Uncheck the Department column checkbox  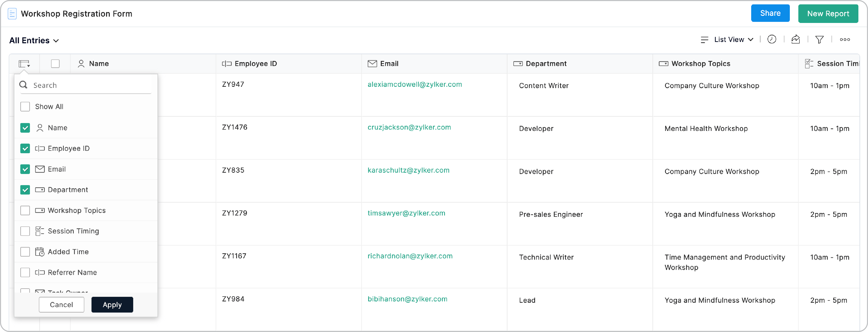pyautogui.click(x=25, y=190)
